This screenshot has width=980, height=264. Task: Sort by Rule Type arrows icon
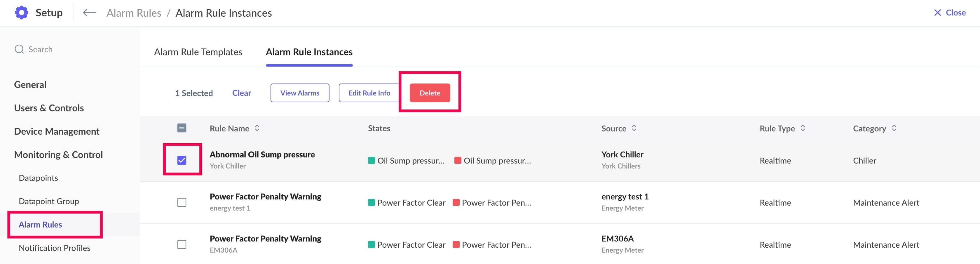pyautogui.click(x=803, y=128)
